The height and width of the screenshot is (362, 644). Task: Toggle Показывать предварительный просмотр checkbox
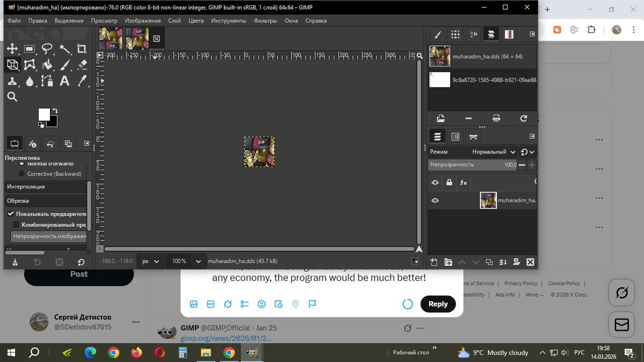pos(11,213)
